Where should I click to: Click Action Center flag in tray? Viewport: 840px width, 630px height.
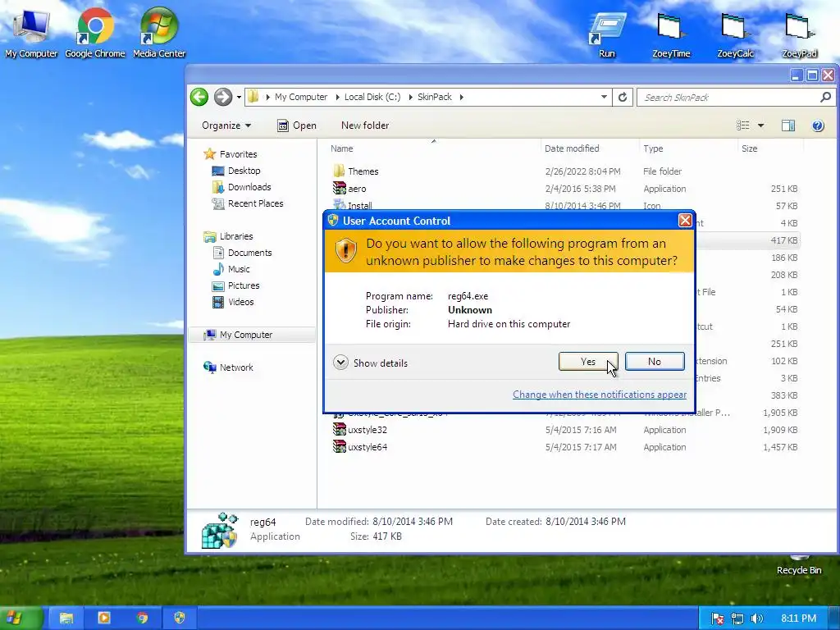click(x=717, y=619)
